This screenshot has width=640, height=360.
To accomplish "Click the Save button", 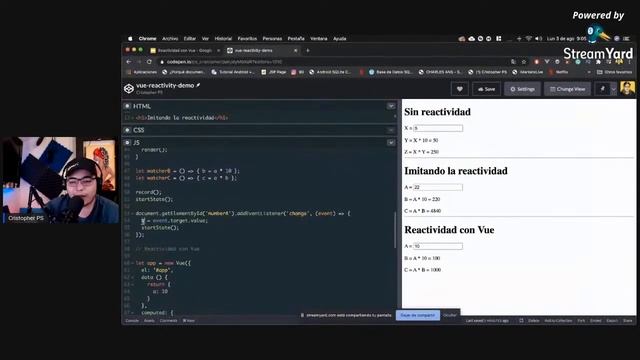I will pos(486,89).
